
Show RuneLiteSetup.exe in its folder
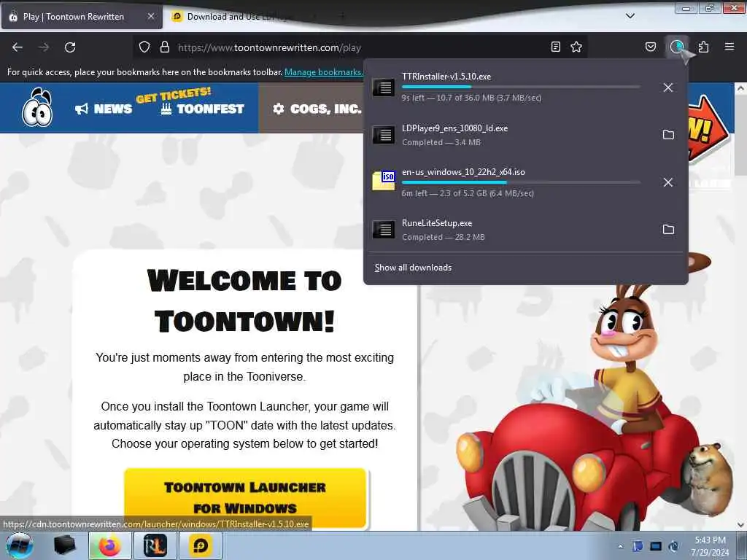coord(668,230)
